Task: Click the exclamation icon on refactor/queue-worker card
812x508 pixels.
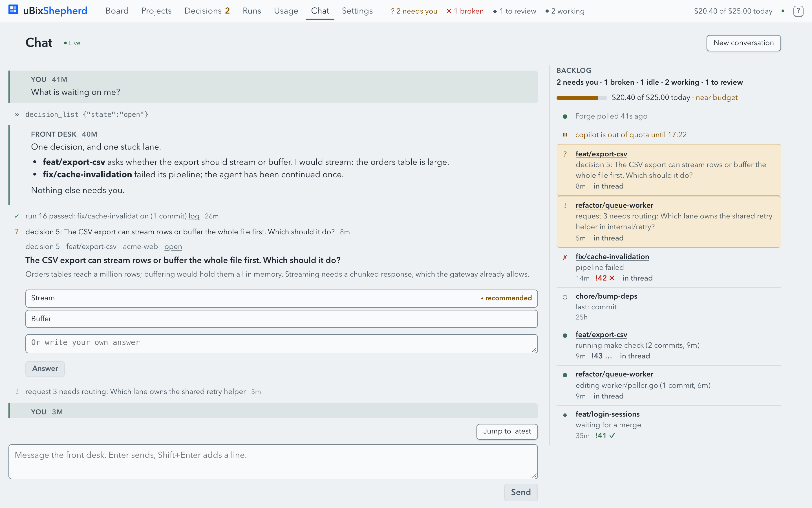Action: [565, 205]
